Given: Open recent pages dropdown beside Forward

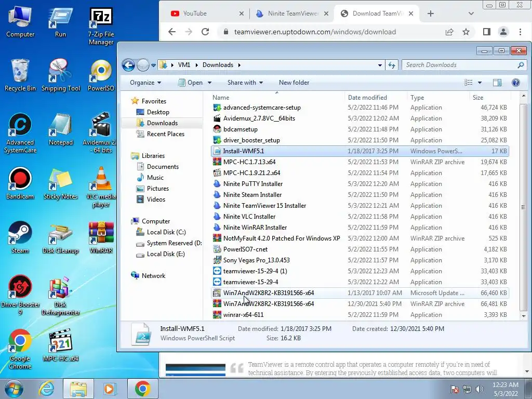Looking at the screenshot, I should click(153, 65).
